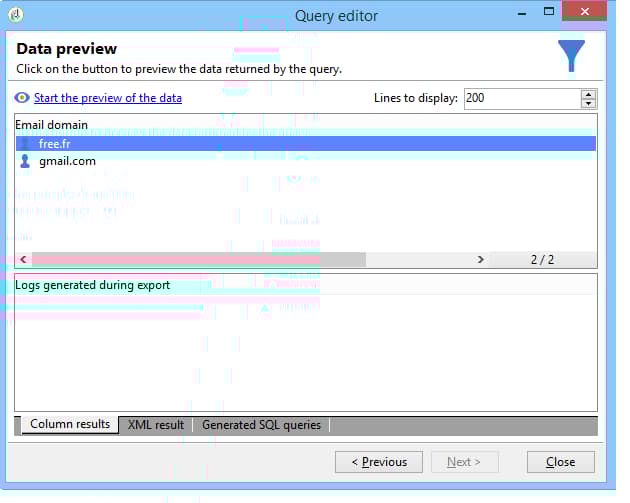The image size is (630, 503).
Task: Start the preview of the data
Action: pyautogui.click(x=108, y=98)
